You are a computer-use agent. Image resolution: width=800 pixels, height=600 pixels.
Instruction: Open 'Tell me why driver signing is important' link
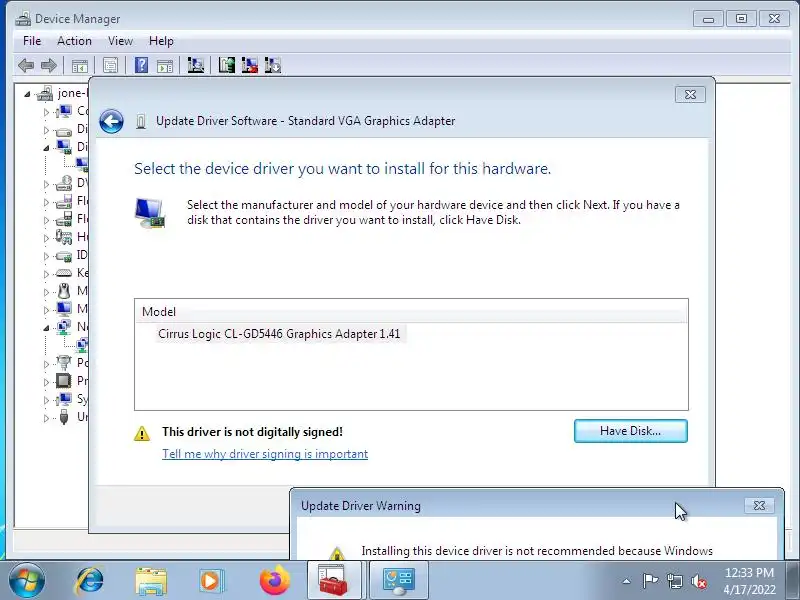click(x=265, y=454)
